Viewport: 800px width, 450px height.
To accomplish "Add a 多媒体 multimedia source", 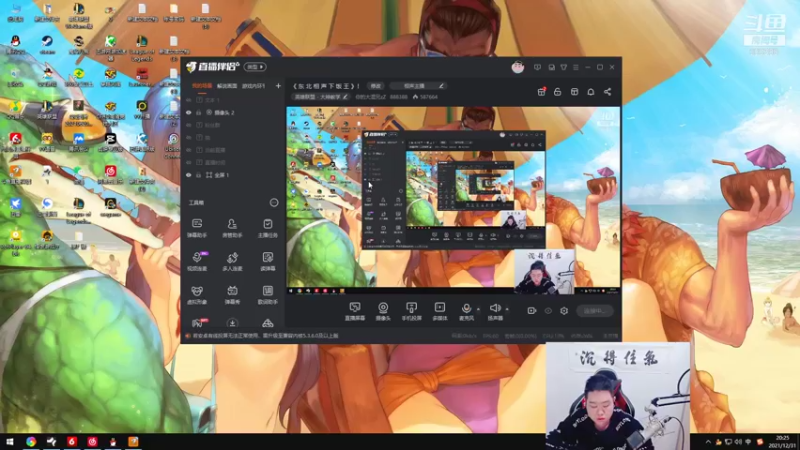I will (x=439, y=311).
